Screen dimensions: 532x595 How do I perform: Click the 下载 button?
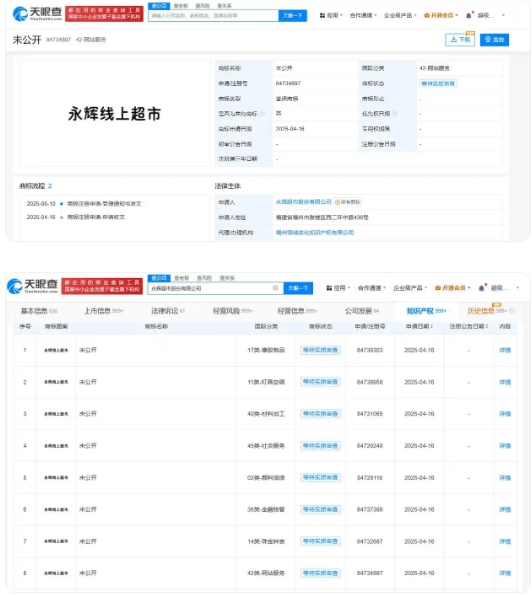[x=460, y=39]
